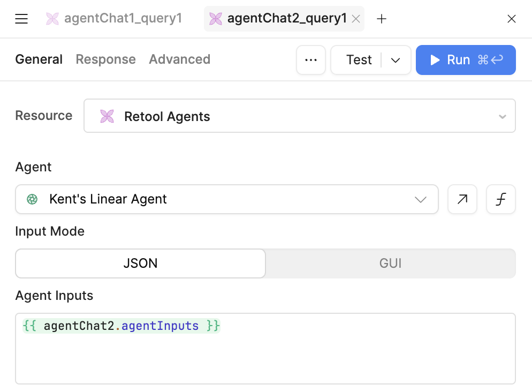
Task: Open the hamburger menu icon
Action: [21, 19]
